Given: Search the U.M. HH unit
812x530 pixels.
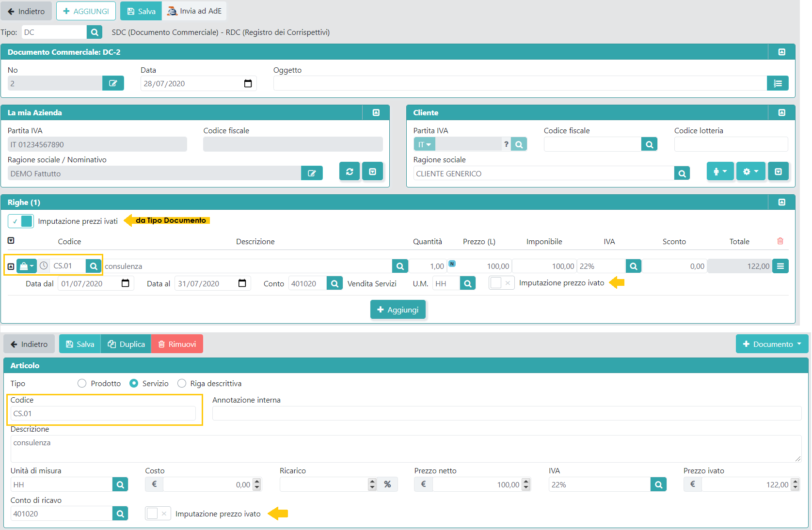Looking at the screenshot, I should (x=467, y=283).
